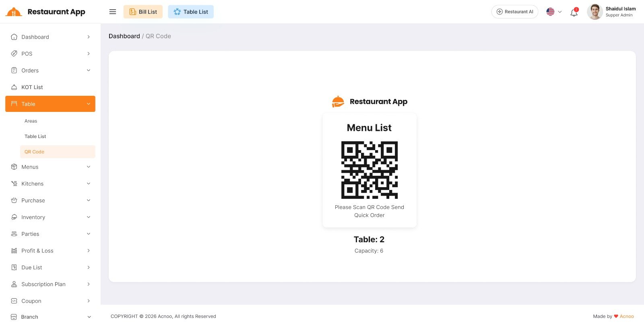Expand the Branch chevron

[89, 317]
